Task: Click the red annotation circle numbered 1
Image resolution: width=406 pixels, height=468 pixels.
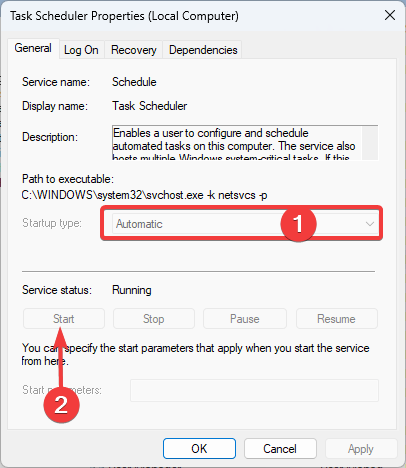Action: pos(298,224)
